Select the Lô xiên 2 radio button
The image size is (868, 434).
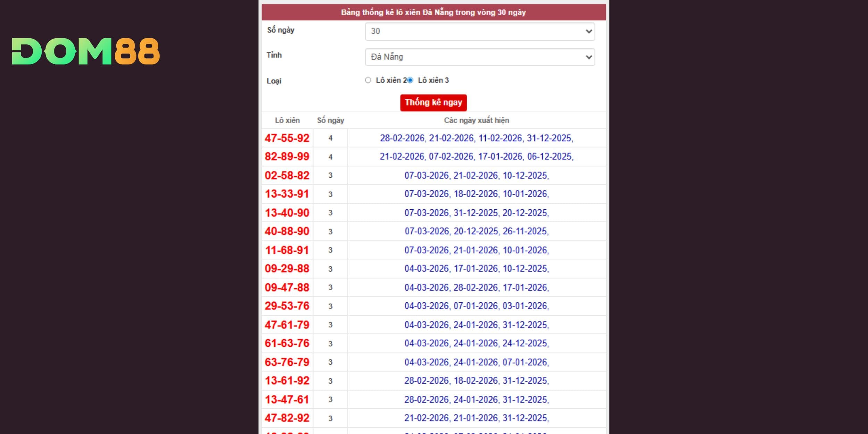tap(368, 80)
